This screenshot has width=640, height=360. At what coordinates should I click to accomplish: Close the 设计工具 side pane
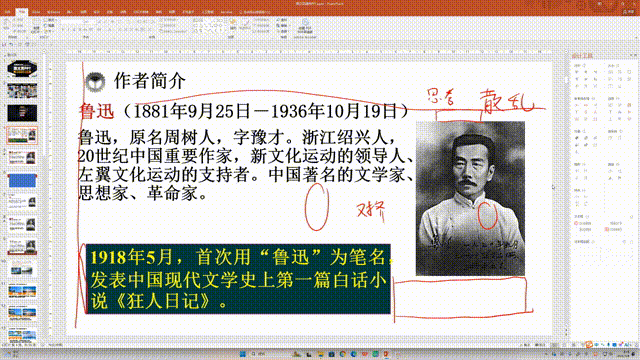tap(636, 55)
